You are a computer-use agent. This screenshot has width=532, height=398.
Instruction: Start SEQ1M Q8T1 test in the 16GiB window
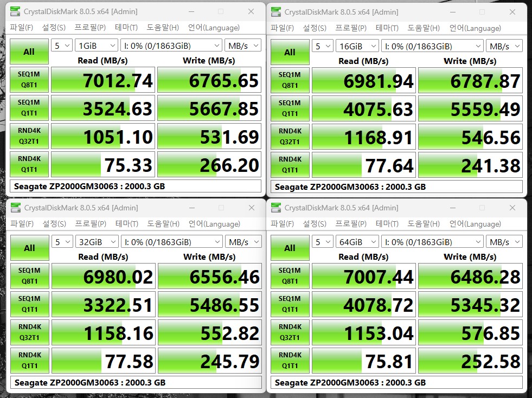click(x=290, y=80)
